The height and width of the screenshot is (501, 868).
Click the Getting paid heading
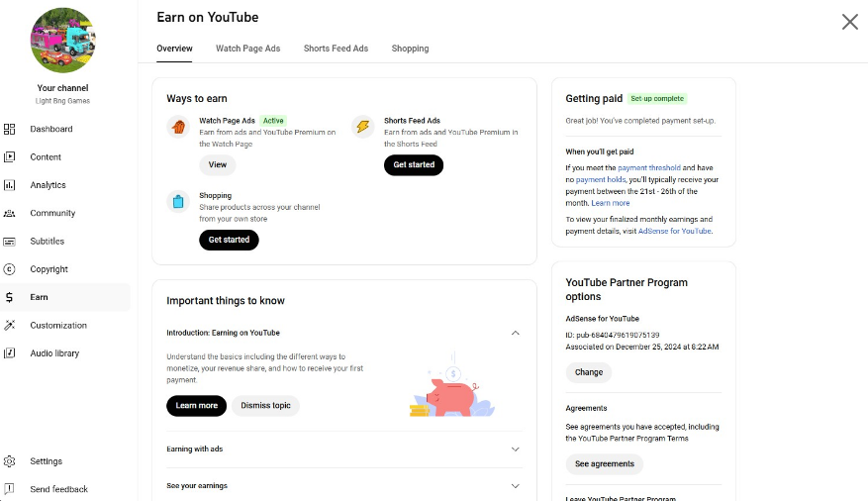[594, 99]
